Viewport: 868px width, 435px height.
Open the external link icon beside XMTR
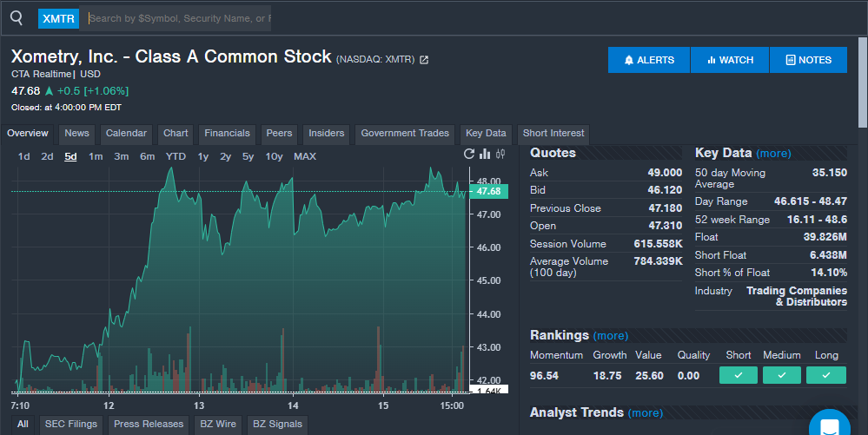point(424,60)
